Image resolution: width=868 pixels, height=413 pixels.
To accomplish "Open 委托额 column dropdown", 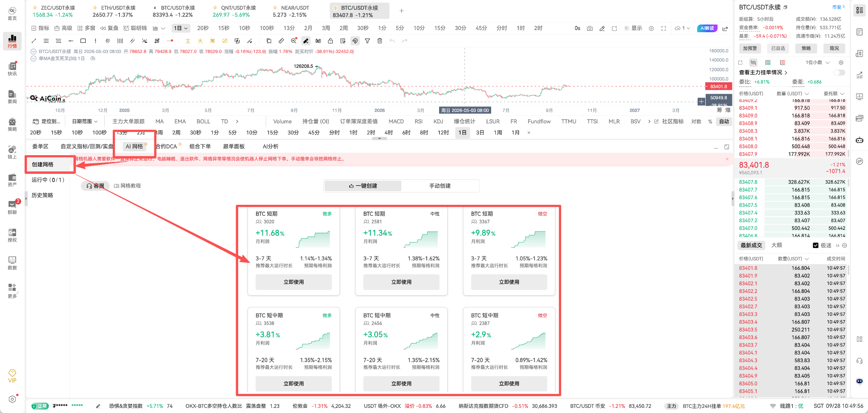I will coord(834,93).
